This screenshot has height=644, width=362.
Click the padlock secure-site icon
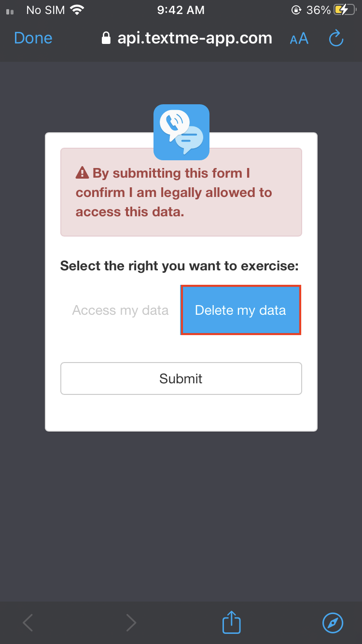[x=106, y=38]
